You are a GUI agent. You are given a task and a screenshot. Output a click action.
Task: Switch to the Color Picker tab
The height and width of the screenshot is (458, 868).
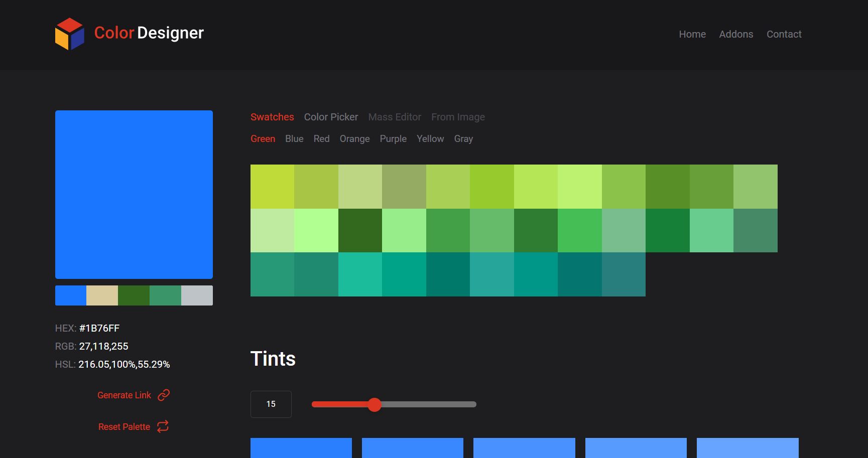[331, 117]
